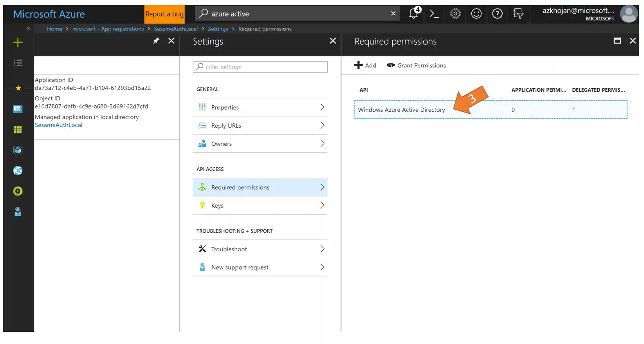The width and height of the screenshot is (644, 344).
Task: Click into the azure active search box
Action: pyautogui.click(x=298, y=14)
